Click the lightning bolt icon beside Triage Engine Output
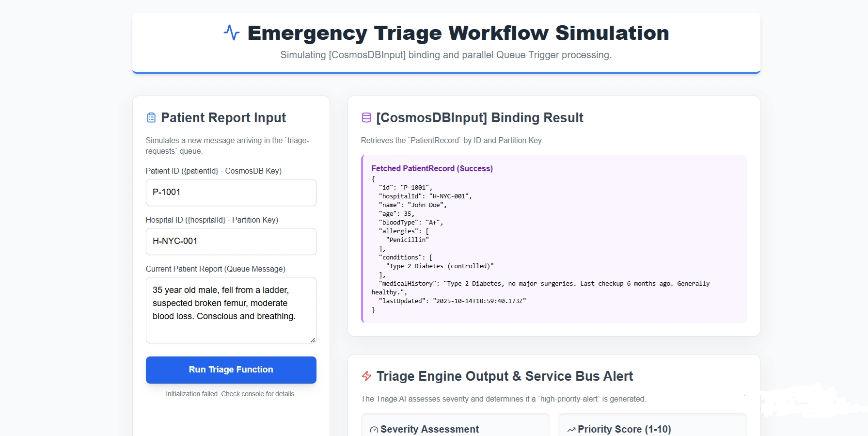The height and width of the screenshot is (436, 868). [366, 376]
